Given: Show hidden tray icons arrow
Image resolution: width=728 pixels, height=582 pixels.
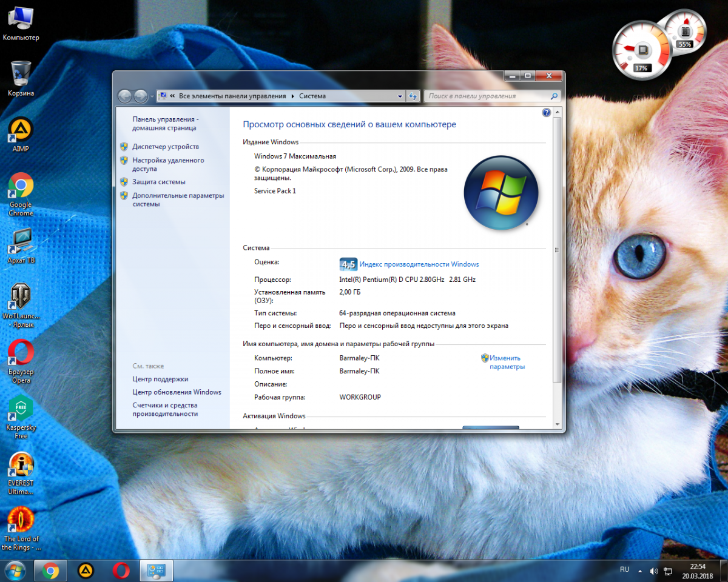Looking at the screenshot, I should coord(640,570).
